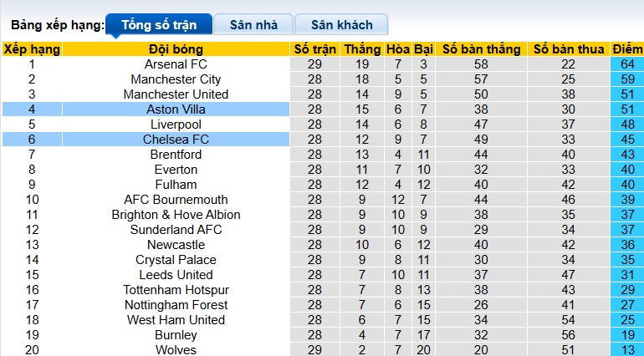Click the Xếp hạng column header
The width and height of the screenshot is (644, 356).
32,49
